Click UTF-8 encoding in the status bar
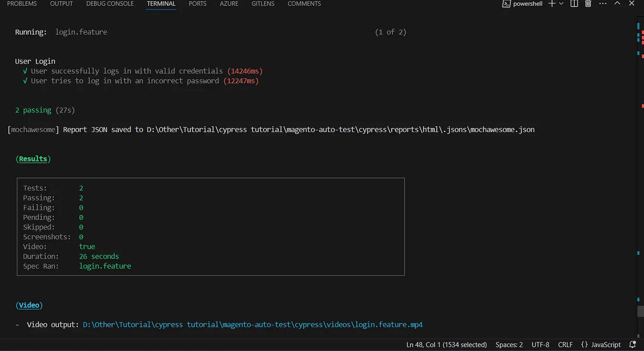The height and width of the screenshot is (351, 644). coord(540,344)
